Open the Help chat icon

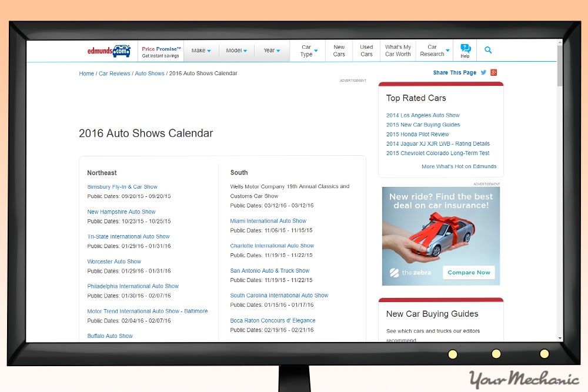pos(465,51)
